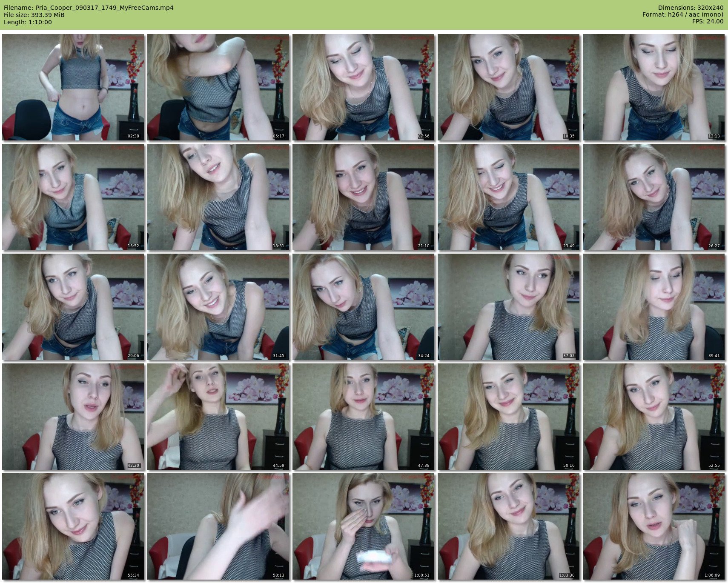Screen dimensions: 728x583
Task: Select the Dimensions 320x240 text
Action: tap(691, 8)
